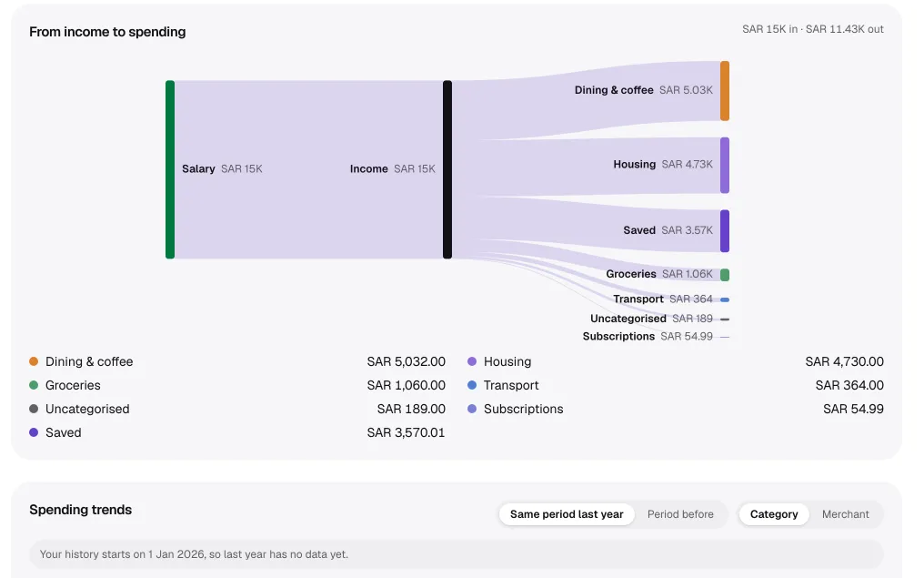Click the 'Salary' label in the diagram
The height and width of the screenshot is (578, 924).
coord(198,168)
